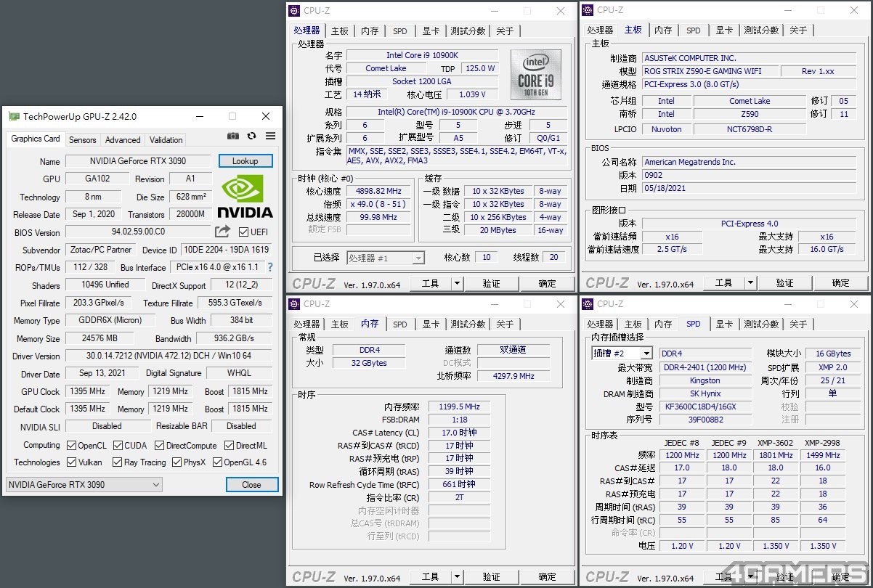
Task: Click the GPU-Z Name field showing RTX 3090
Action: pyautogui.click(x=138, y=161)
